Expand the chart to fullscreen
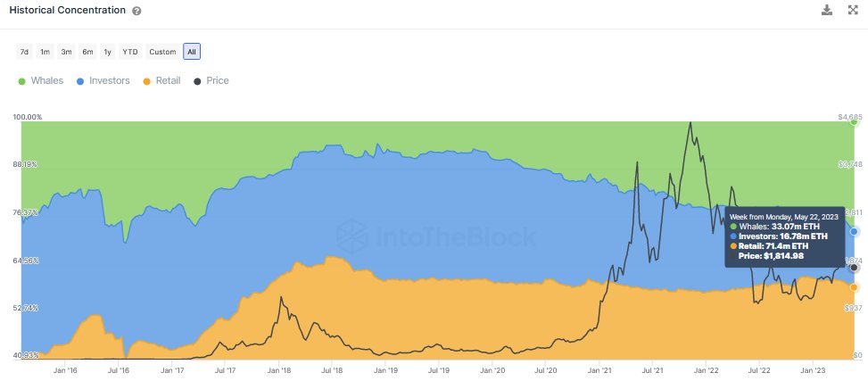Image resolution: width=868 pixels, height=381 pixels. click(851, 10)
